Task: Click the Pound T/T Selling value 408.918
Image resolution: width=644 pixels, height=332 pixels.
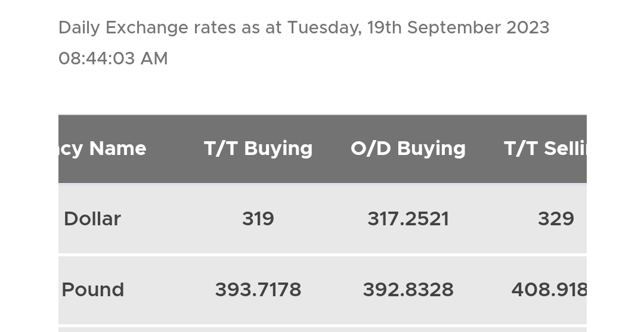Action: tap(549, 290)
